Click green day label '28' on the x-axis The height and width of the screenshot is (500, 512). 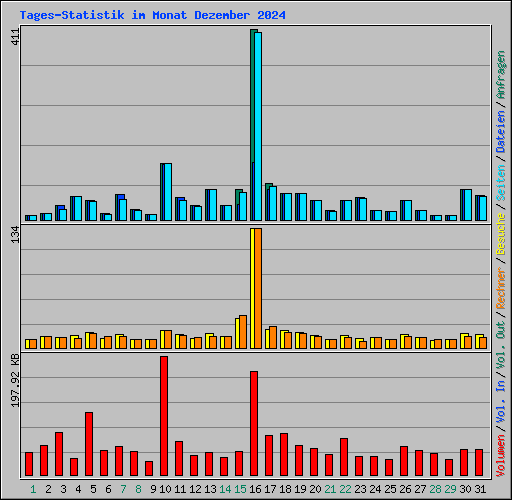point(435,489)
